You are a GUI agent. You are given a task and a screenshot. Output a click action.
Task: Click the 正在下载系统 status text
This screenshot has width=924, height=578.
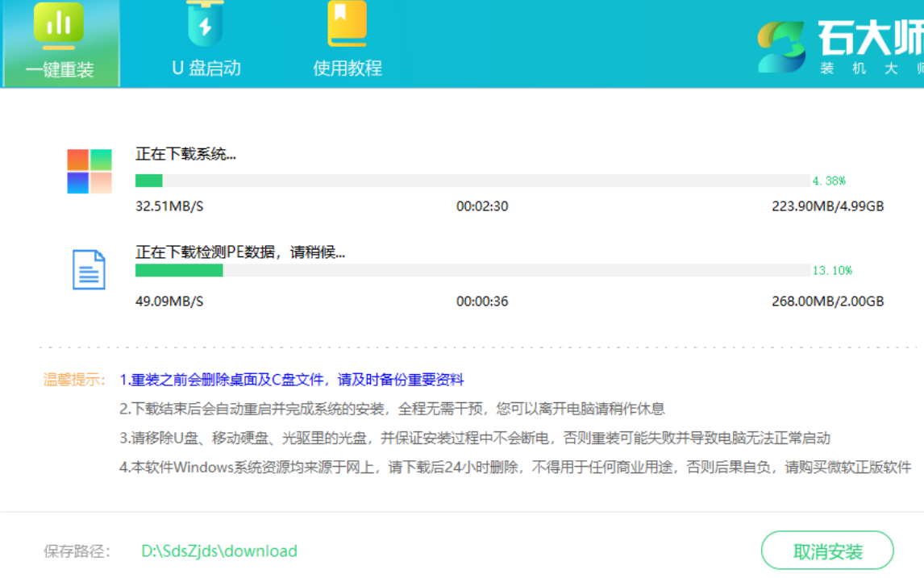point(185,154)
